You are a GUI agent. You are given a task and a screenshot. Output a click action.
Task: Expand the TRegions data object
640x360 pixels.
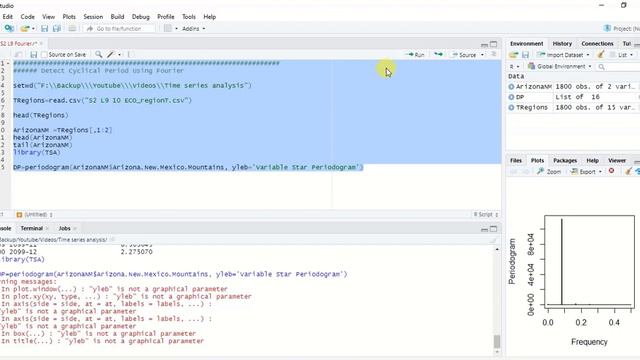[x=511, y=107]
